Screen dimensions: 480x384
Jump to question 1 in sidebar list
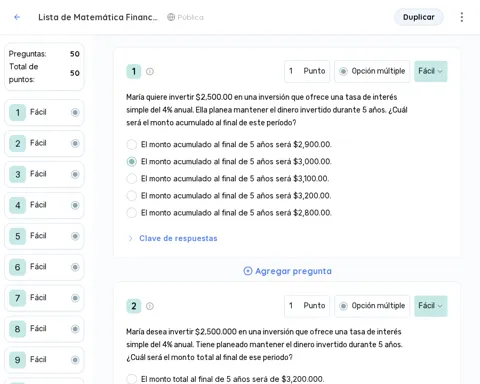[x=44, y=113]
